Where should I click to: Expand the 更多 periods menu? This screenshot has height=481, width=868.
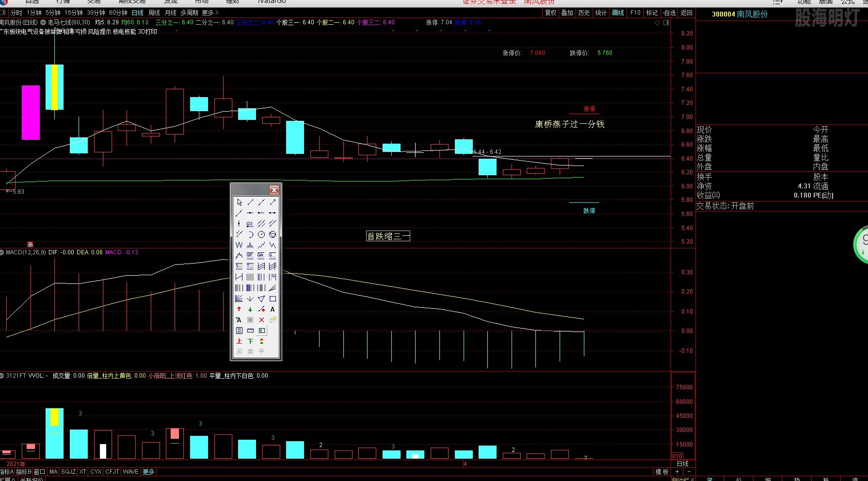click(210, 13)
